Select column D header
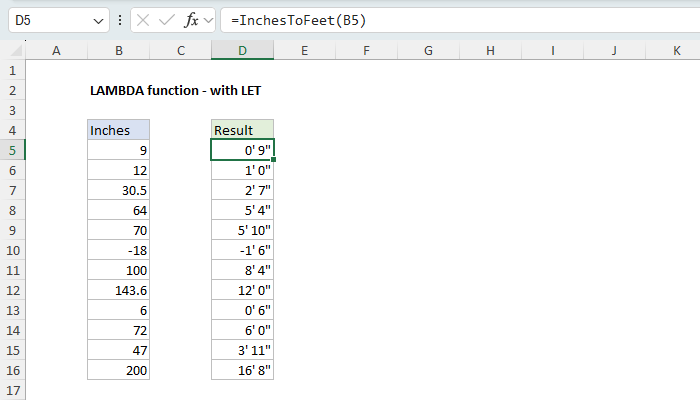This screenshot has height=400, width=700. 242,50
